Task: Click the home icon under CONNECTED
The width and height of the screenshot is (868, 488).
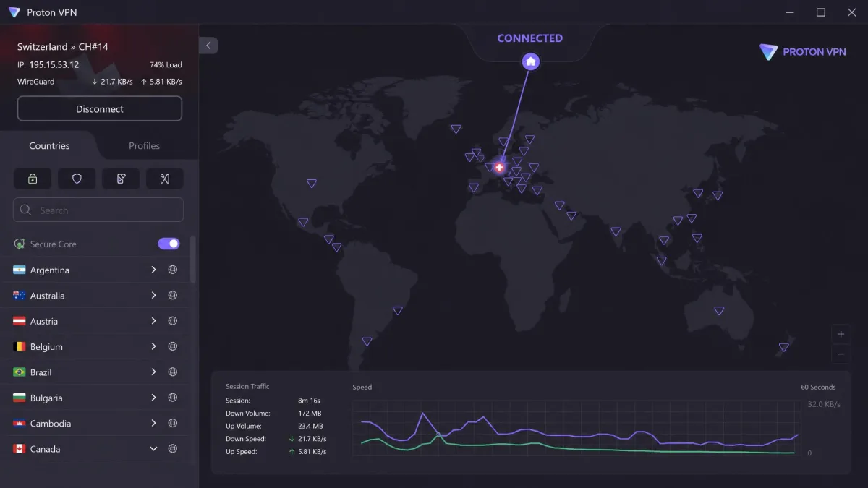Action: (x=531, y=61)
